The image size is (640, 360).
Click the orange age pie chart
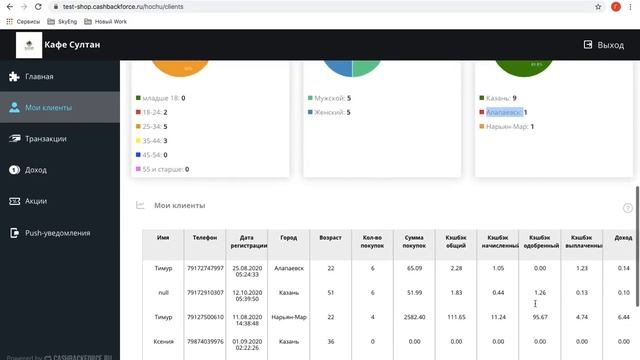point(180,68)
